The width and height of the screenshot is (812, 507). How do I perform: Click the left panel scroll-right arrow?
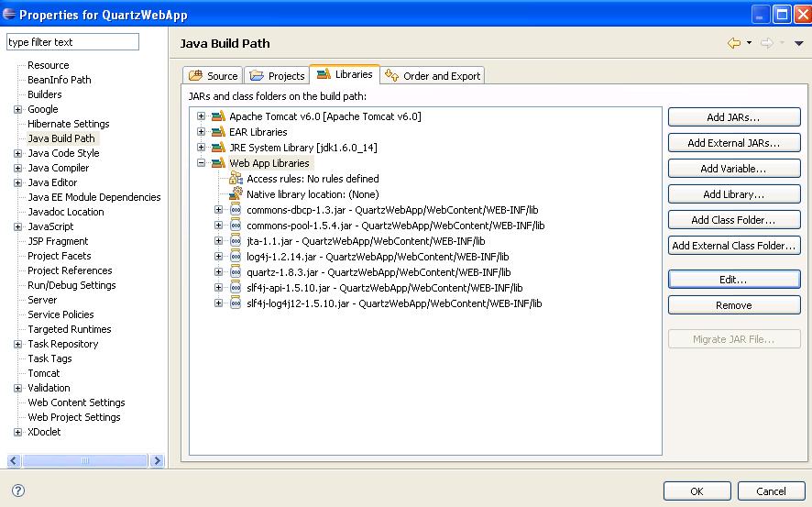157,460
